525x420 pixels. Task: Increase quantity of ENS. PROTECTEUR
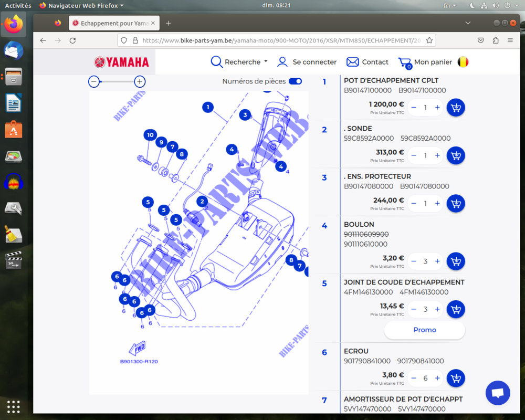(x=437, y=203)
